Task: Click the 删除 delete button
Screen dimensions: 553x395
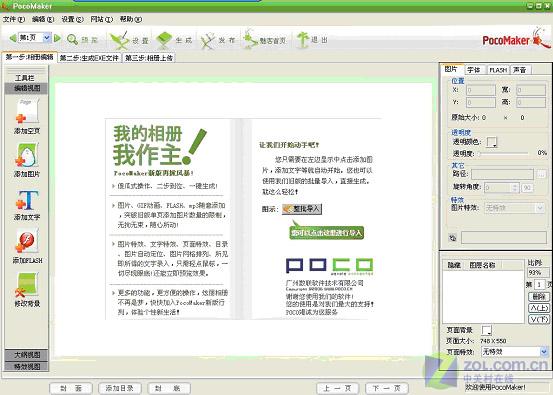Action: pos(539,297)
